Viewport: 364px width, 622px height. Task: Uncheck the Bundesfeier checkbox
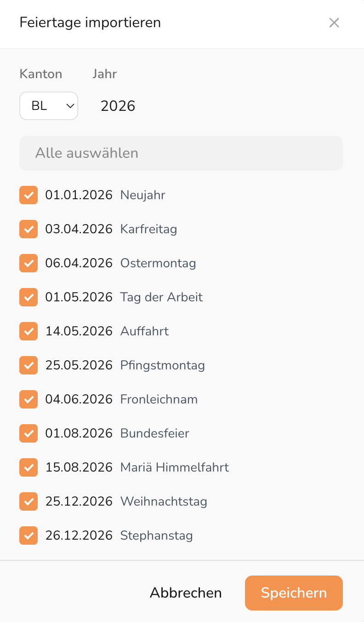[x=28, y=433]
